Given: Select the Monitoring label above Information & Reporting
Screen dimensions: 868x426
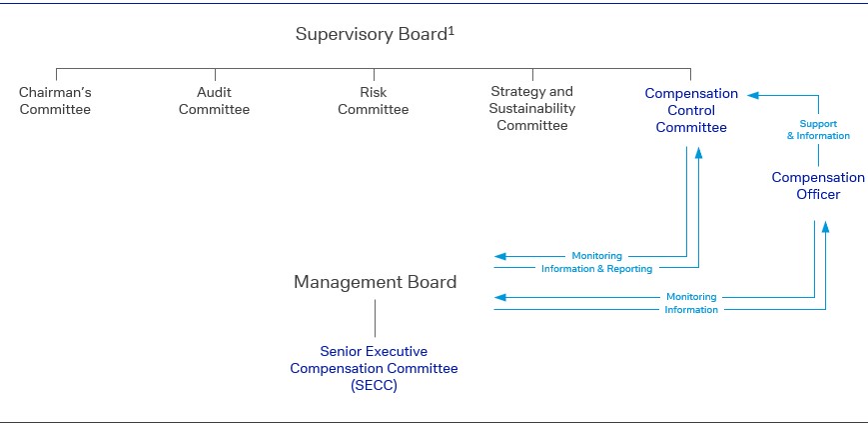Looking at the screenshot, I should (596, 256).
